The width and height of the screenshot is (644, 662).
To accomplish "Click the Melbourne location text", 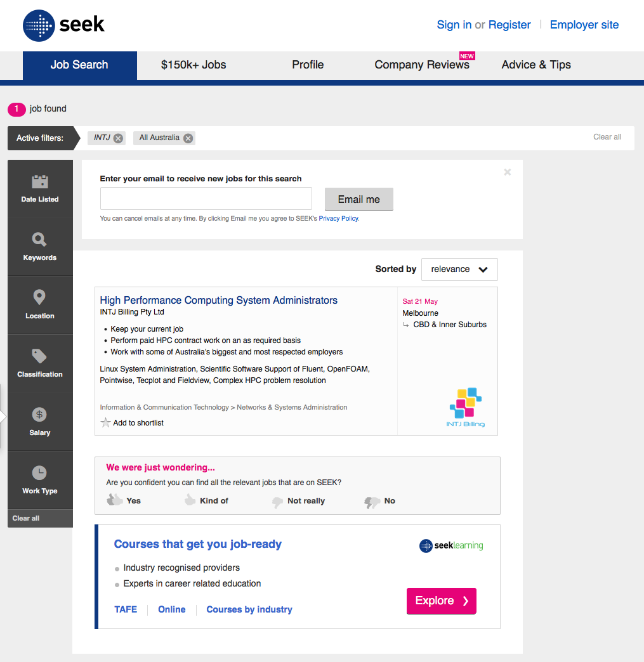I will (x=420, y=313).
